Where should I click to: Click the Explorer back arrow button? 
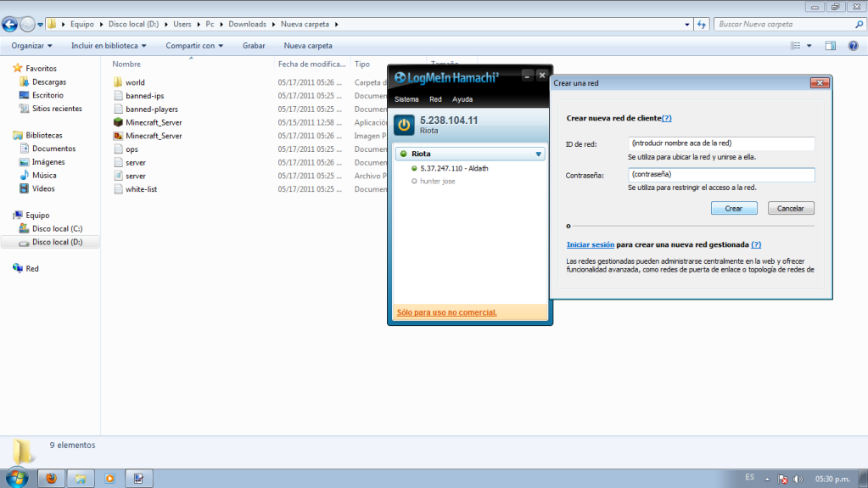pos(10,25)
